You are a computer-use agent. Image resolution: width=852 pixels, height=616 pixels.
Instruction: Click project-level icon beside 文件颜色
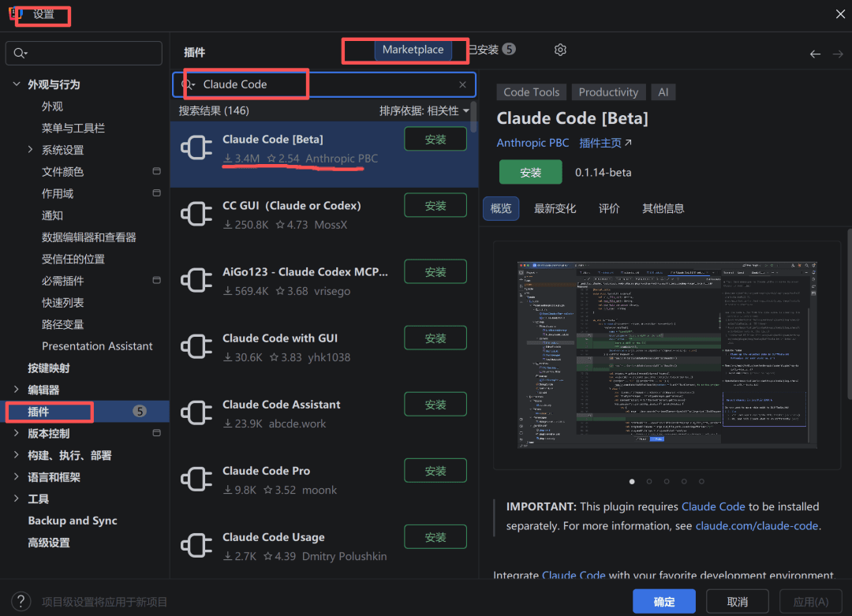pos(156,171)
